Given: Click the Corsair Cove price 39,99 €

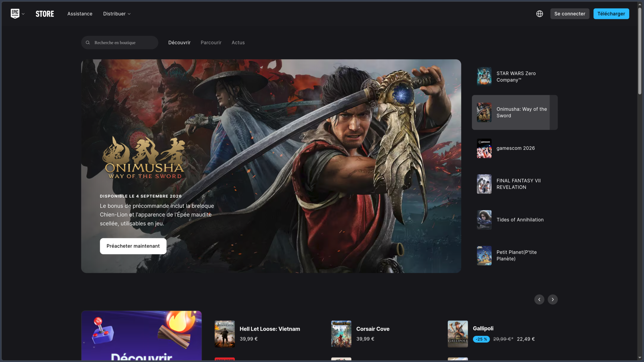Looking at the screenshot, I should click(x=365, y=339).
